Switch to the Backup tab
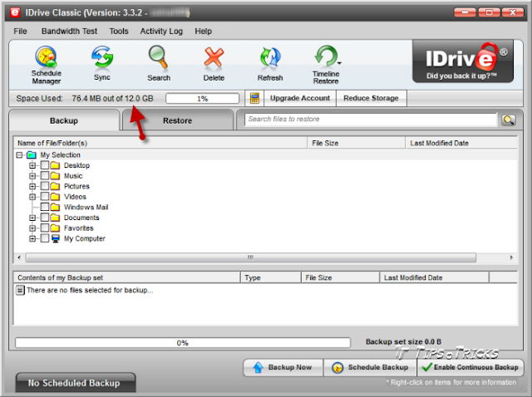Image resolution: width=532 pixels, height=397 pixels. tap(64, 120)
